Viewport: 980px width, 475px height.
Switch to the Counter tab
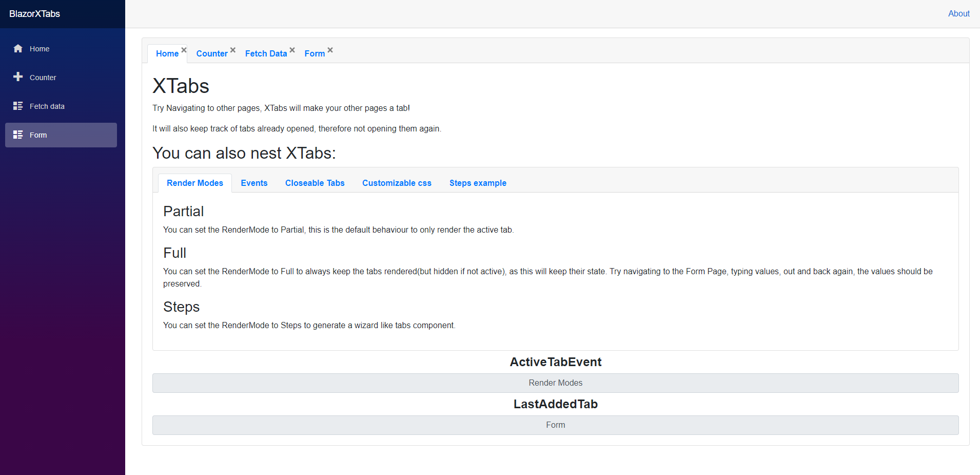point(212,53)
